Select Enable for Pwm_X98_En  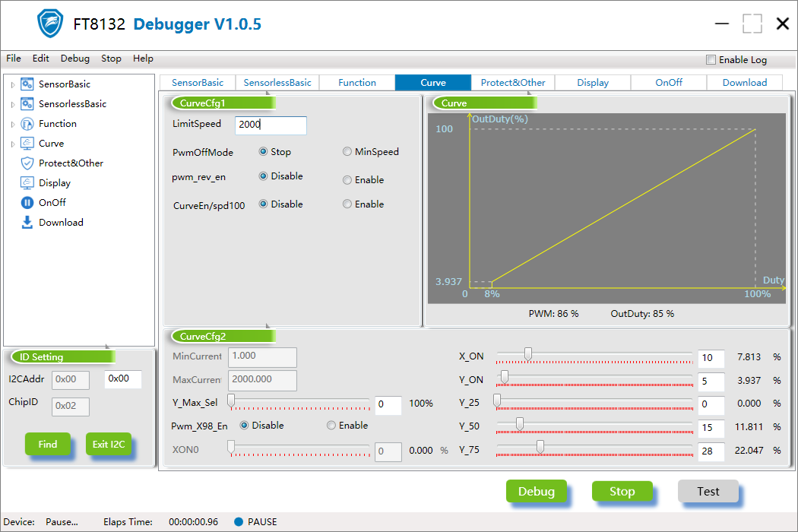point(331,425)
